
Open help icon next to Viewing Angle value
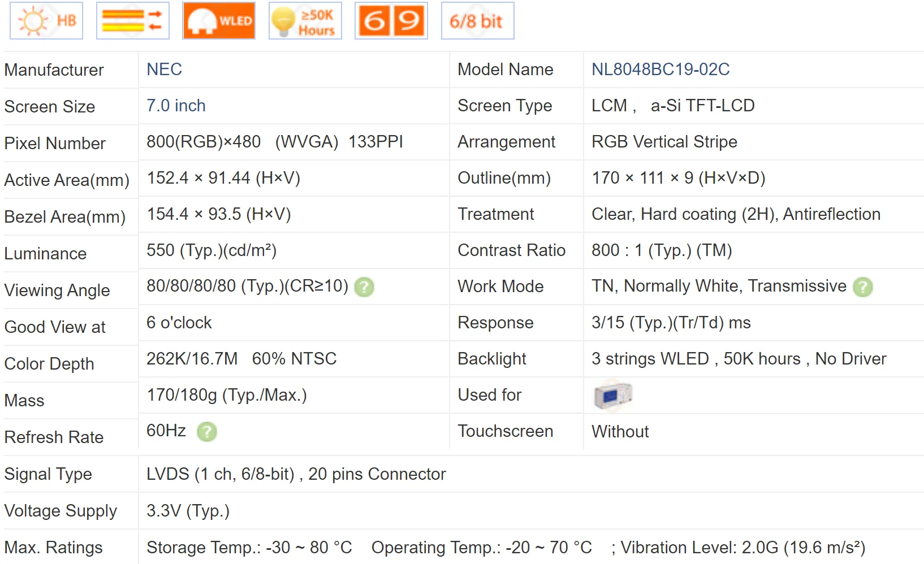[364, 287]
